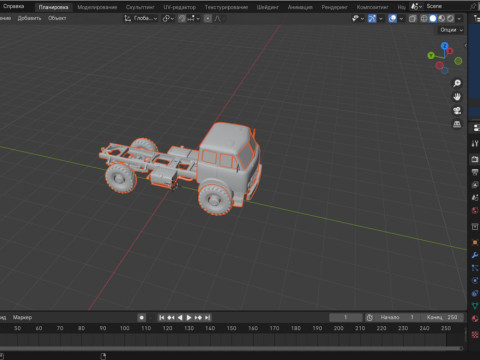Image resolution: width=480 pixels, height=360 pixels.
Task: Switch to the Скульптинг workspace tab
Action: coord(140,7)
